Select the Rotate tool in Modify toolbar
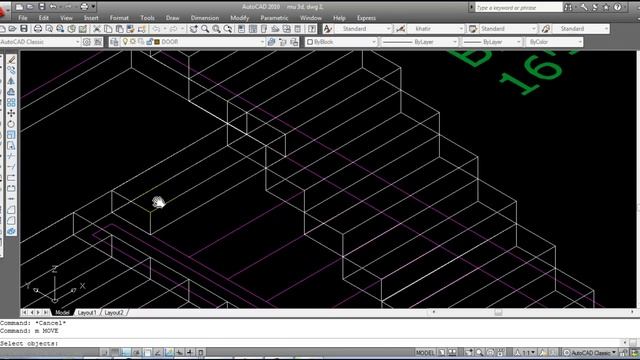Viewport: 640px width, 360px height. 11,124
